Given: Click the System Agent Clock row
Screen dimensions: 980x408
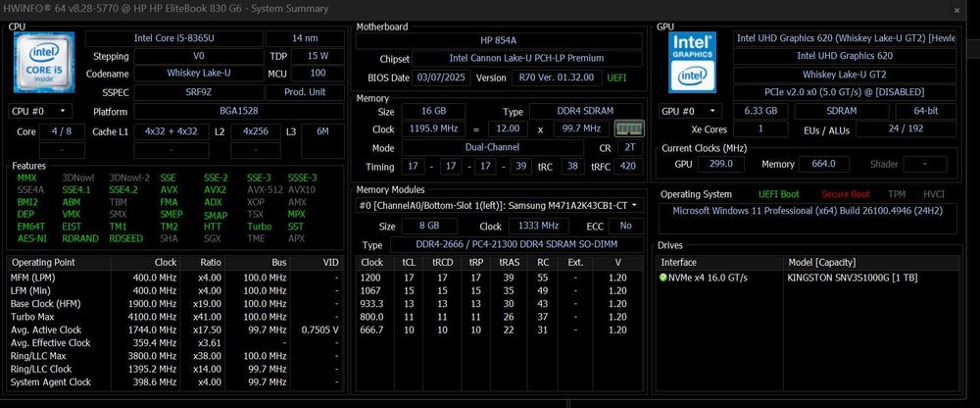Looking at the screenshot, I should 175,382.
